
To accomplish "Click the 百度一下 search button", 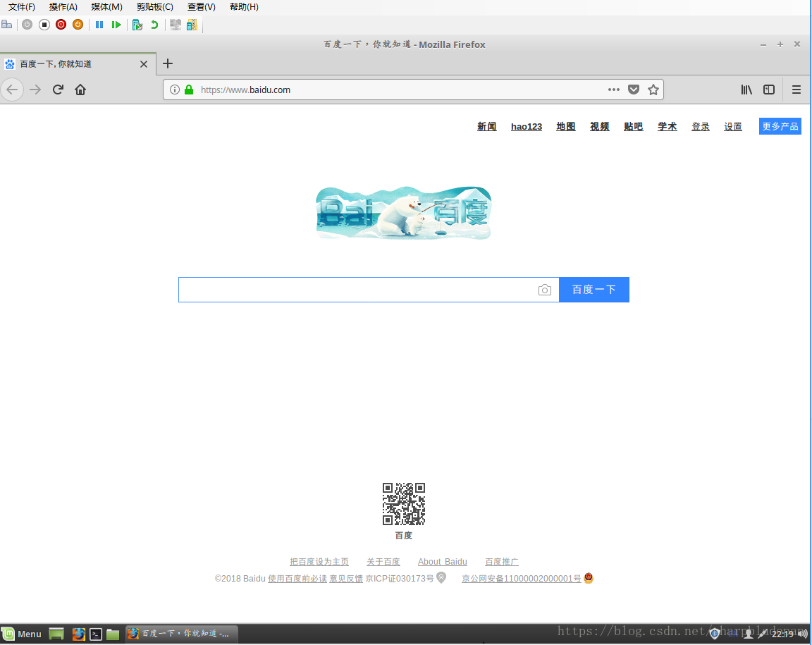I will 594,290.
